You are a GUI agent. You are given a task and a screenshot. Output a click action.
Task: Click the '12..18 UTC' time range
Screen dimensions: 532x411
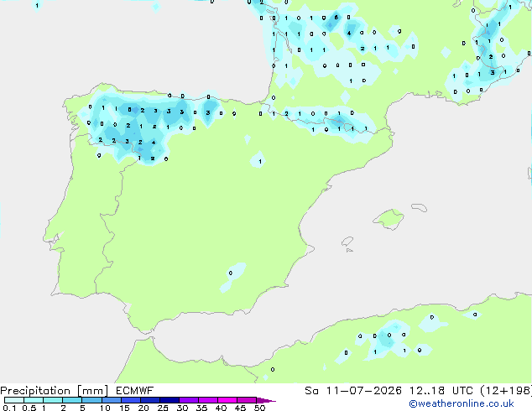tap(441, 391)
